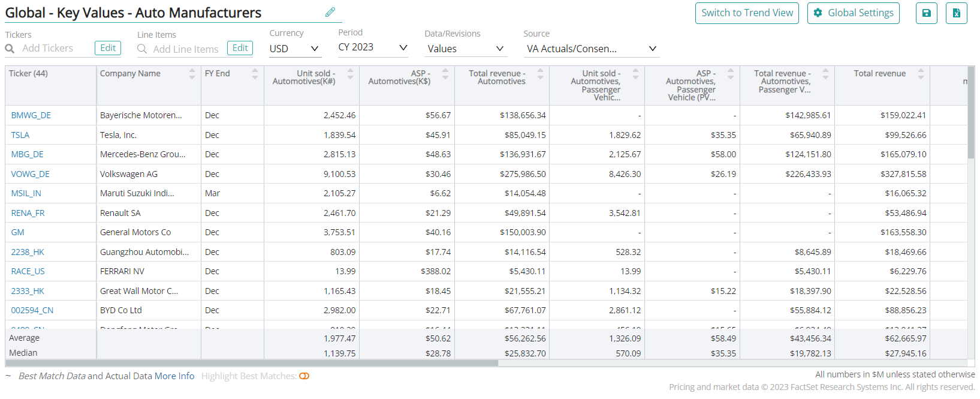Click the save disk icon button
Viewport: 980px width, 399px height.
tap(926, 13)
